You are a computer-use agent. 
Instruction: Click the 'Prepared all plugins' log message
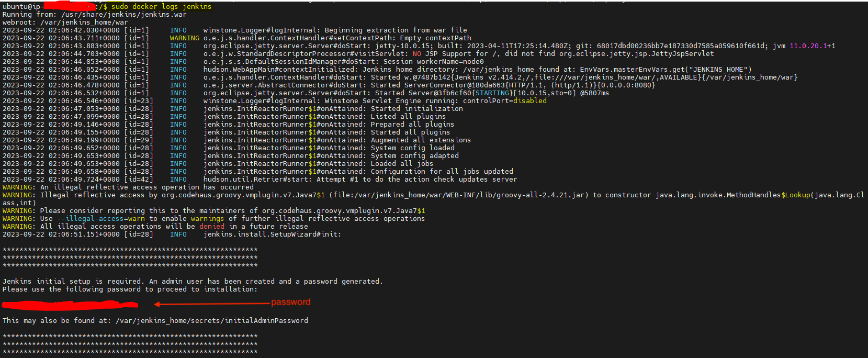click(x=413, y=125)
